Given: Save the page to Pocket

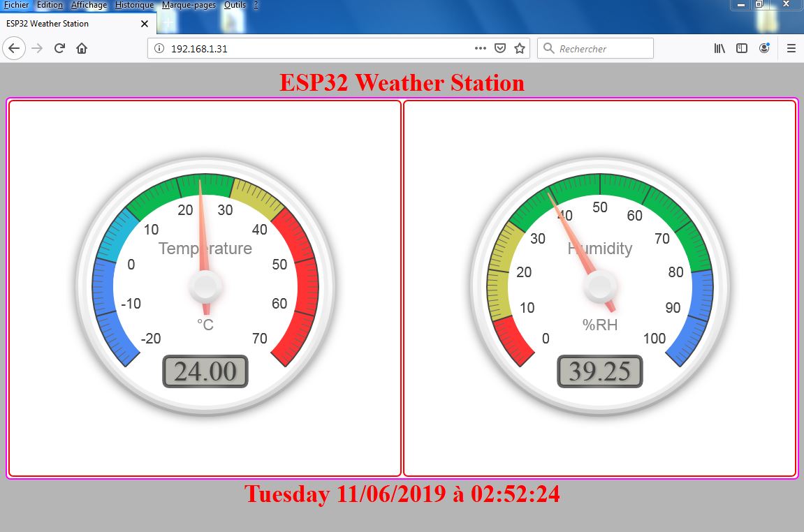Looking at the screenshot, I should pyautogui.click(x=499, y=48).
